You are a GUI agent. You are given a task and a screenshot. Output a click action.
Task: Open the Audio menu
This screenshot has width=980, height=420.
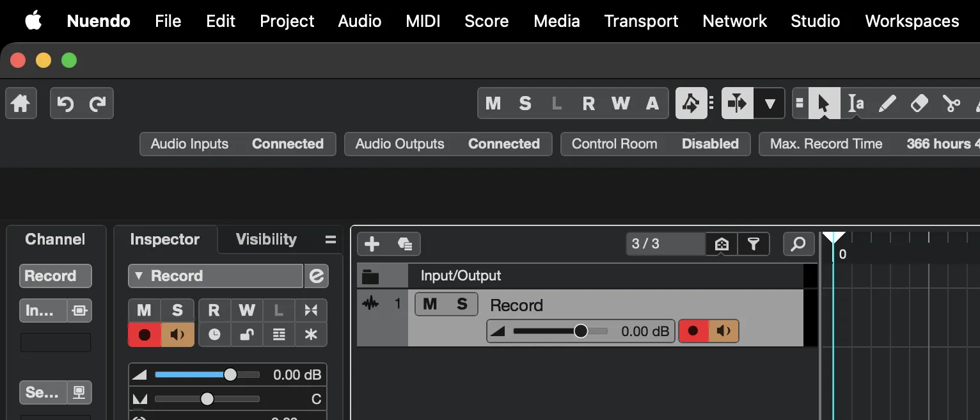tap(360, 20)
